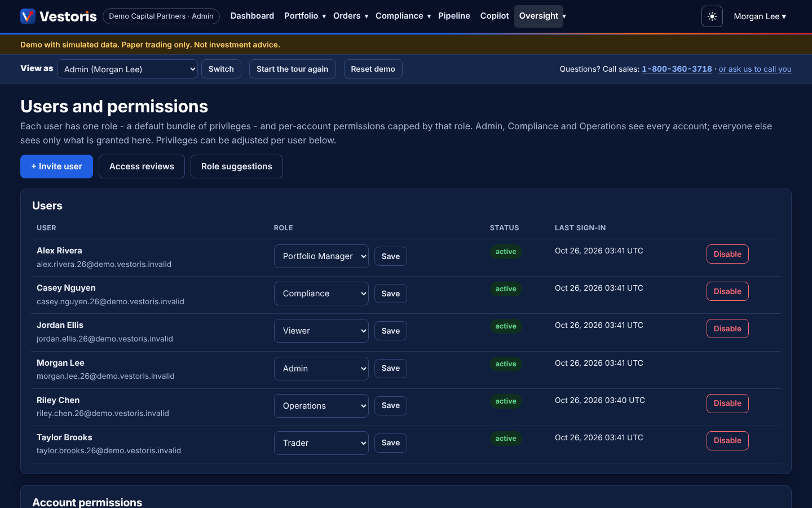Save Riley Chen's role
This screenshot has height=508, width=812.
(x=391, y=406)
